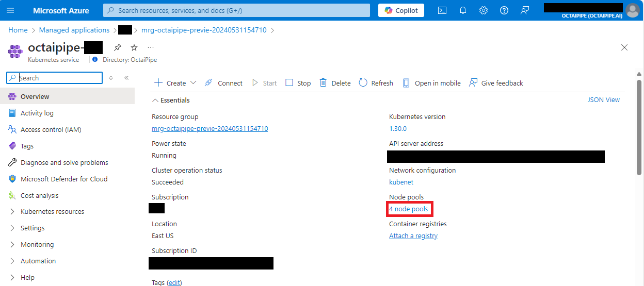Open the Azure portal hamburger menu
This screenshot has width=644, height=286.
point(11,10)
